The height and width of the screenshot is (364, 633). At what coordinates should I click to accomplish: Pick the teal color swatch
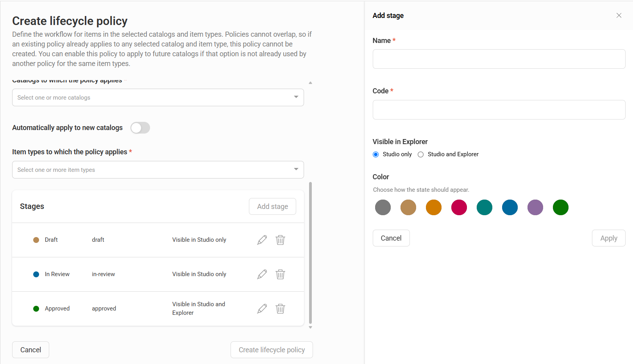(485, 207)
